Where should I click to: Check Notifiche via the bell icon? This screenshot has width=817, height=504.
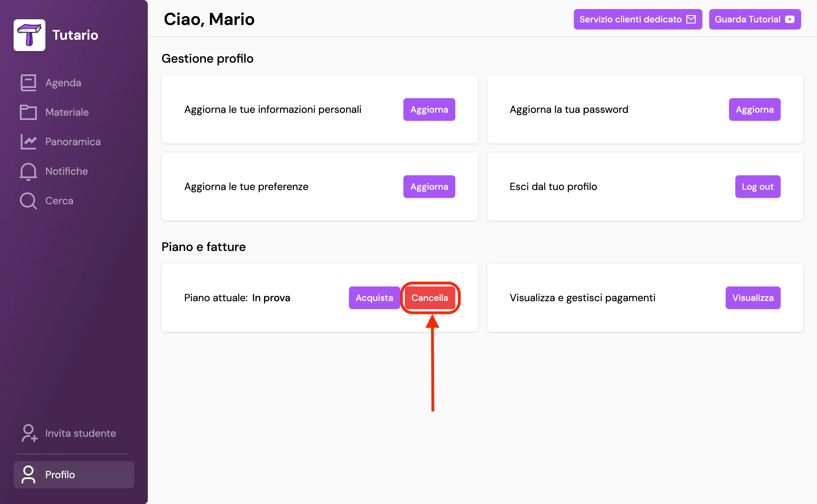click(x=28, y=171)
